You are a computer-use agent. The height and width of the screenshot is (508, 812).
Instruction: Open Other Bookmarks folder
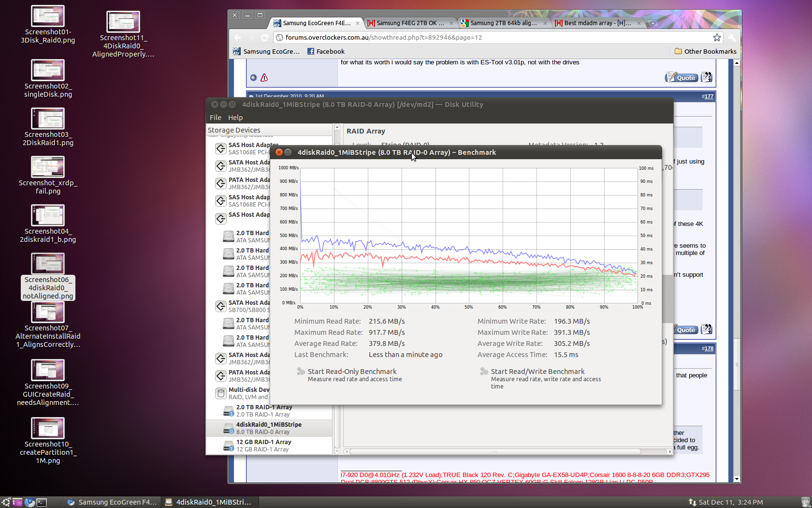[x=706, y=51]
